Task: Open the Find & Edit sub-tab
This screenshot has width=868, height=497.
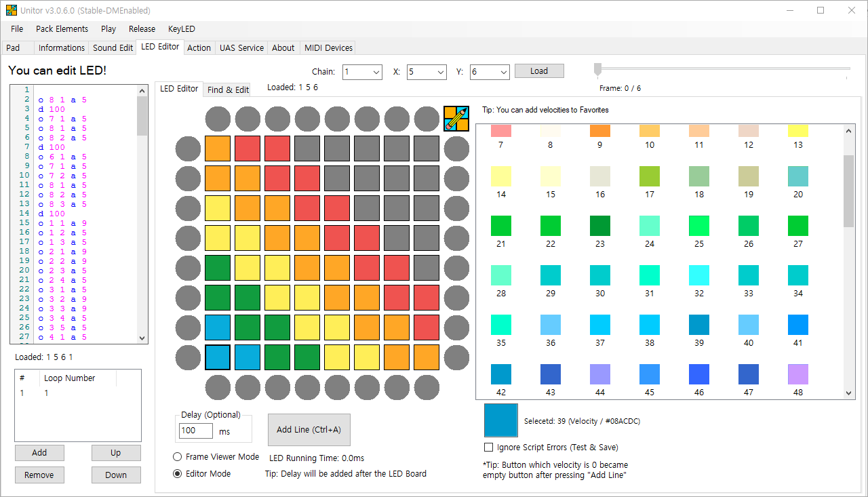Action: [228, 90]
